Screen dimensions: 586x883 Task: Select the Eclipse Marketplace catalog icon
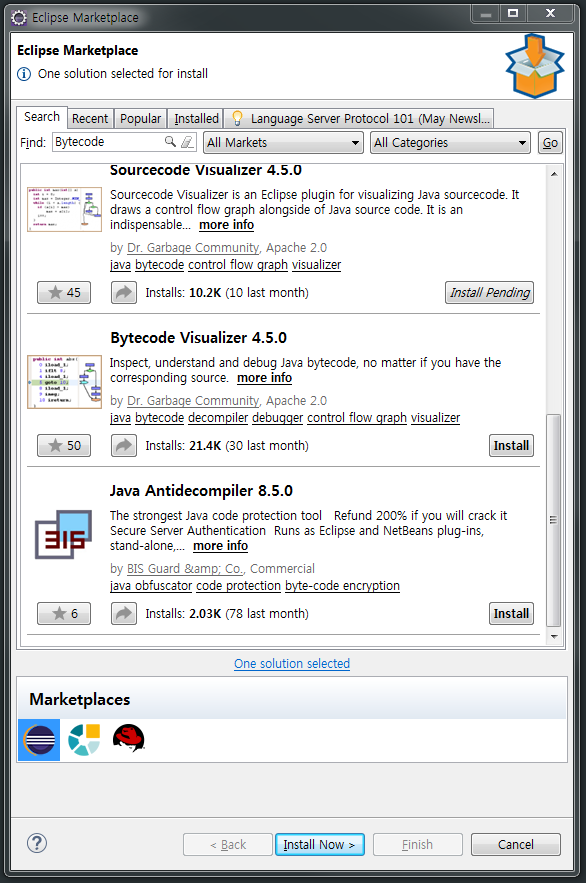click(x=39, y=739)
